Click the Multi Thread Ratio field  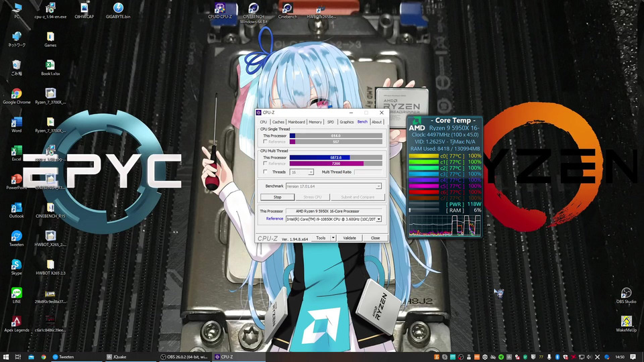[368, 172]
